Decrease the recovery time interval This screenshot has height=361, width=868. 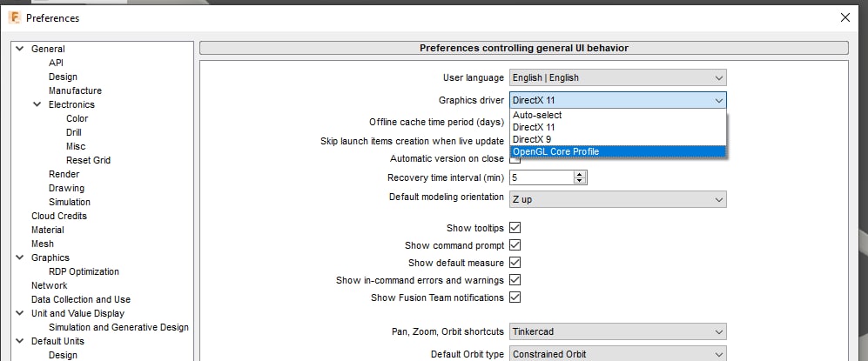580,181
